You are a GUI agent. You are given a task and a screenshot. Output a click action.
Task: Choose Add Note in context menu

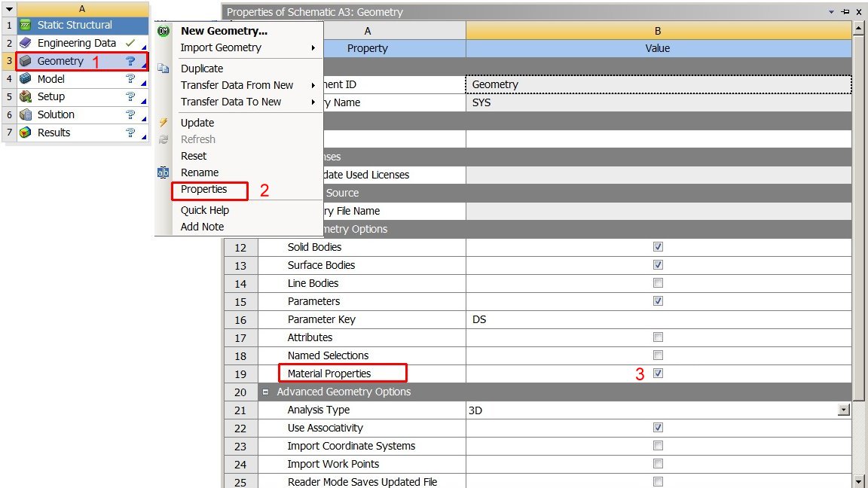(202, 227)
